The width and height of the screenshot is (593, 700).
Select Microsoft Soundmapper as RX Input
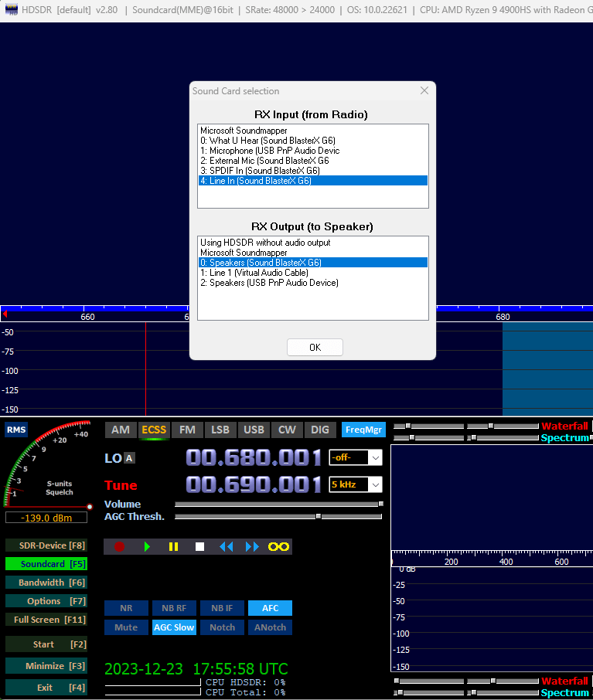tap(313, 131)
